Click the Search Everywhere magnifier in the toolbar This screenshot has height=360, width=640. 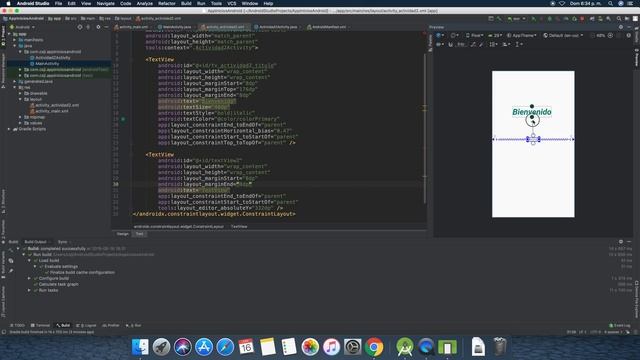619,19
